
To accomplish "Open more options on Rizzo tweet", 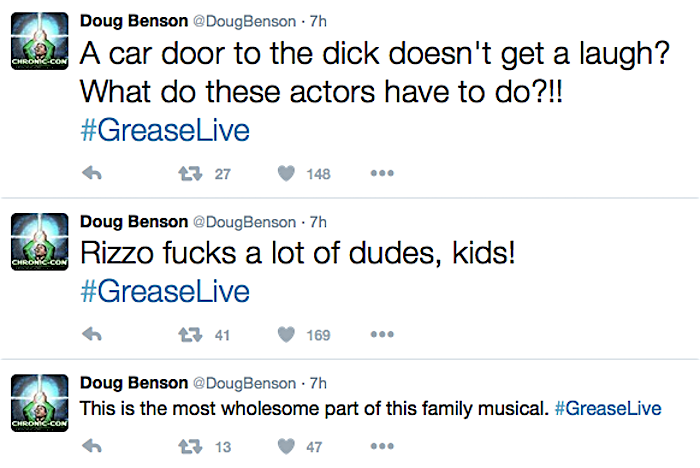I will pyautogui.click(x=382, y=335).
